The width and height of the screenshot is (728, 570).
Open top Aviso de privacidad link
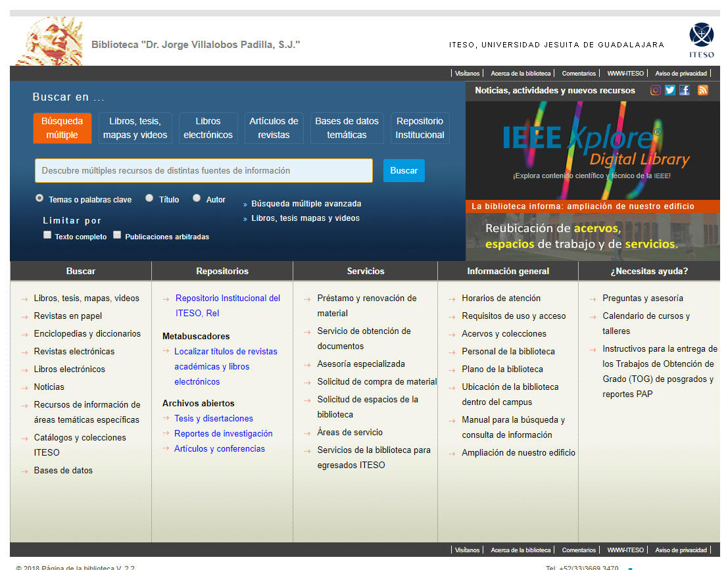click(x=681, y=74)
